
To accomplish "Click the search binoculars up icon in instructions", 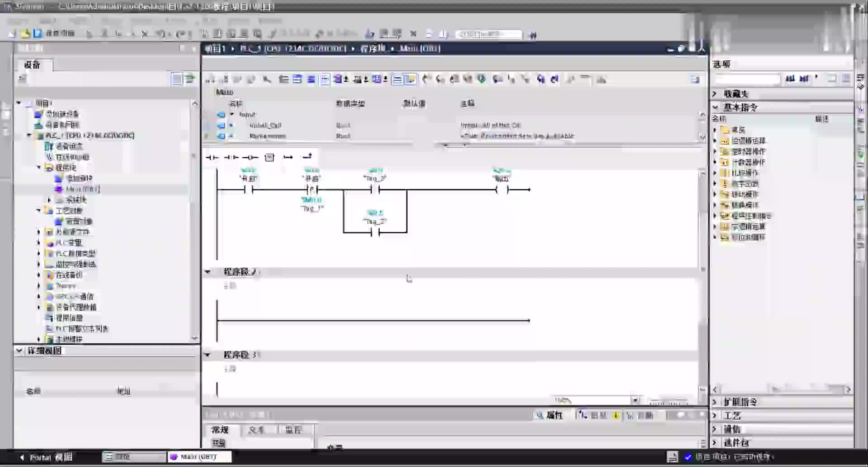I will [x=804, y=79].
